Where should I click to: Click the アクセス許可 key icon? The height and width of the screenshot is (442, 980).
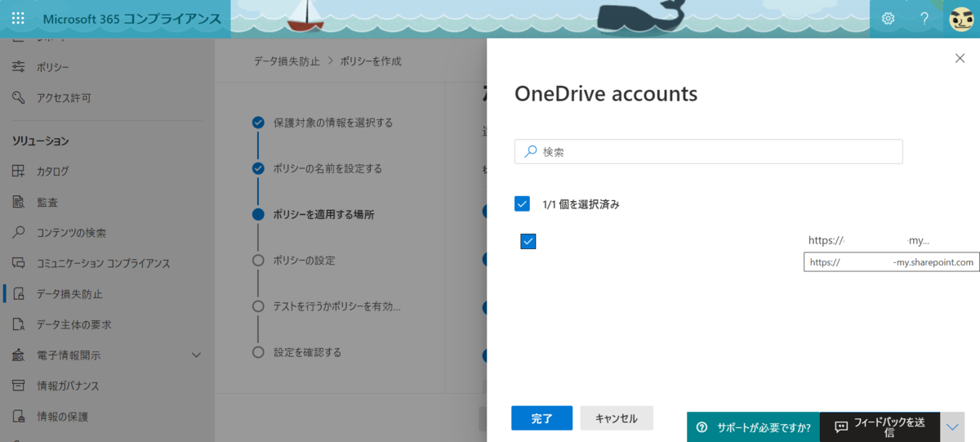pyautogui.click(x=19, y=97)
